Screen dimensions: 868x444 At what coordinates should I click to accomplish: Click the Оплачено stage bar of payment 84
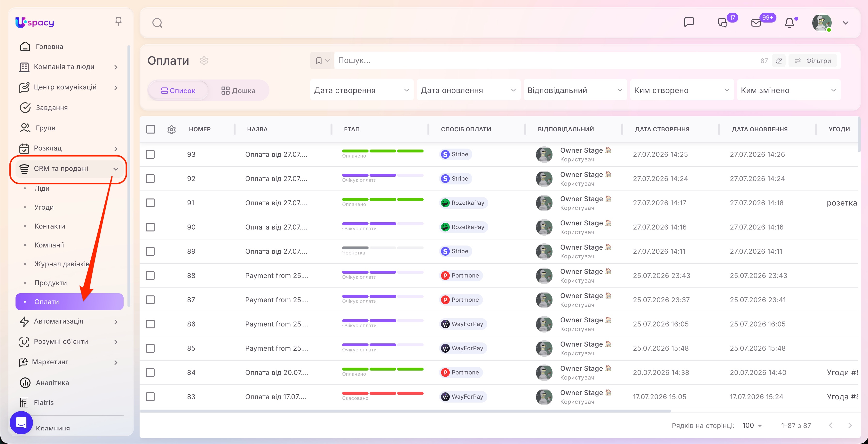tap(382, 371)
